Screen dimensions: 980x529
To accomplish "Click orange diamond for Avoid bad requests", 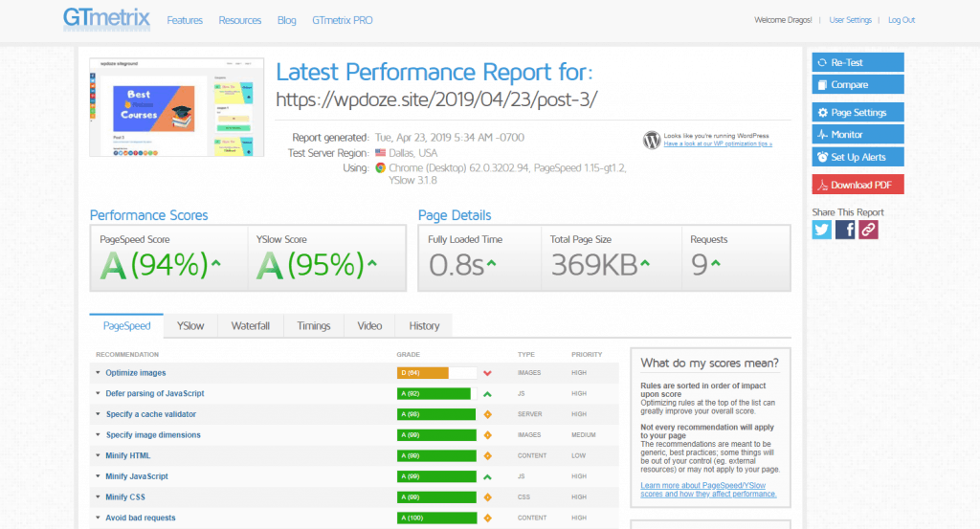I will click(x=487, y=518).
